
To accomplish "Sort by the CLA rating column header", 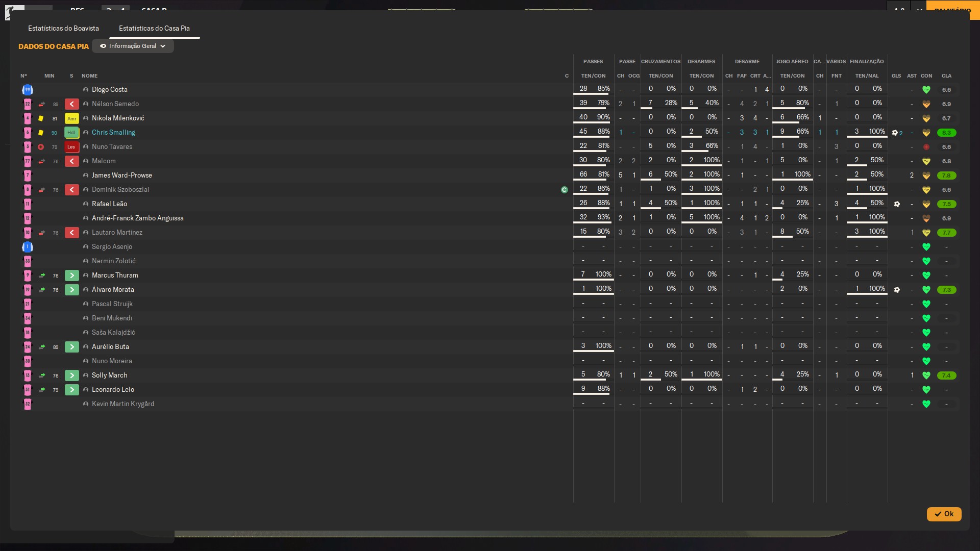I will (x=946, y=76).
